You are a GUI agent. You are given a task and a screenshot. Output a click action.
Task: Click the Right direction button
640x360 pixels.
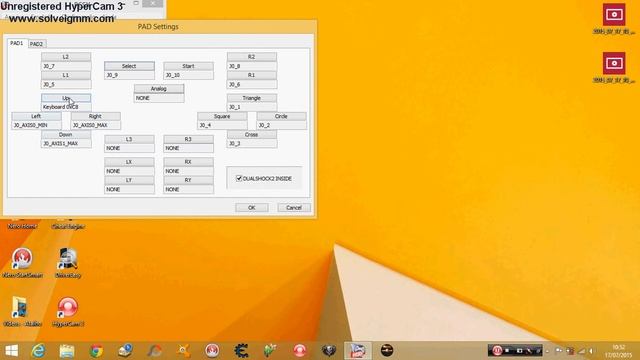click(x=96, y=116)
